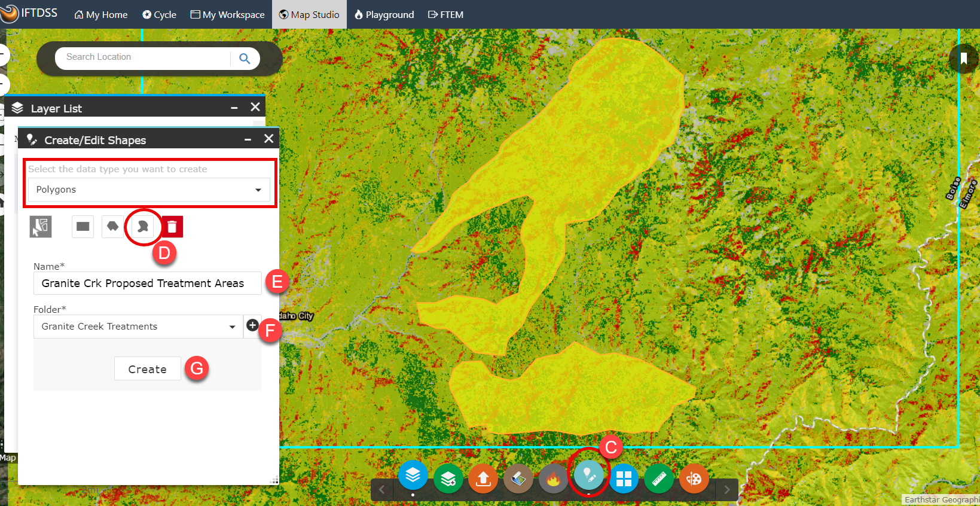
Task: Open the bookmark widget at map corner
Action: coord(964,58)
